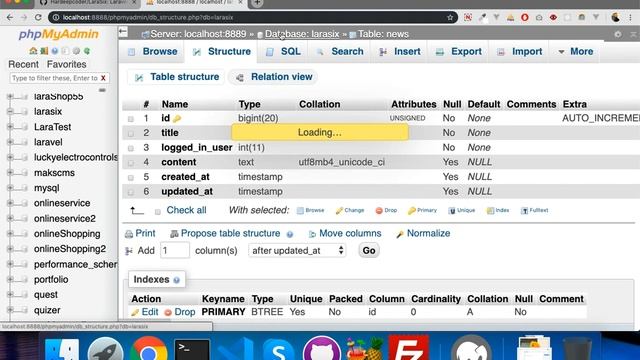Select checkbox for created_at column
Screen dimensions: 640x360
(x=131, y=178)
